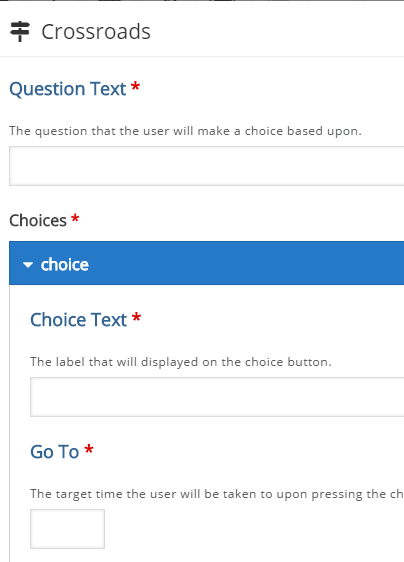Click the question description help text
The image size is (404, 562).
(185, 131)
